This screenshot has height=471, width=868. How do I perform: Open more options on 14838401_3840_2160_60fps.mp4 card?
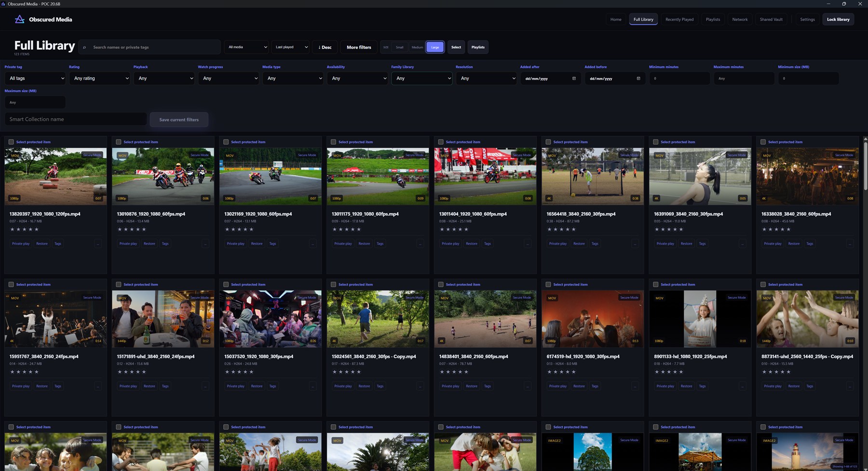coord(528,386)
